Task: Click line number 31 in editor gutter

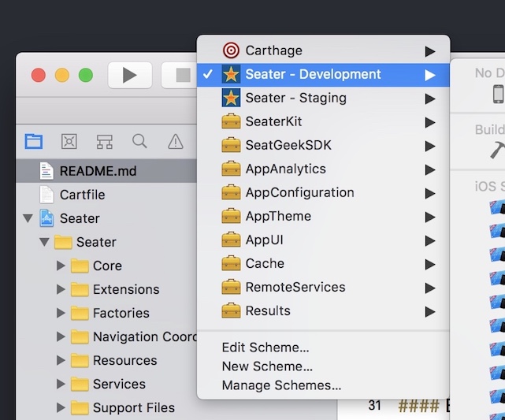Action: 374,406
